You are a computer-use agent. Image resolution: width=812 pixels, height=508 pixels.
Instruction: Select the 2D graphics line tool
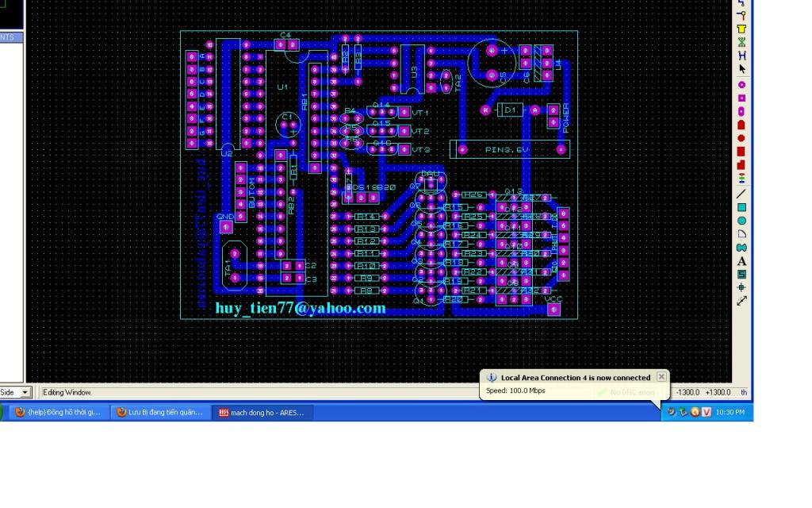(741, 194)
